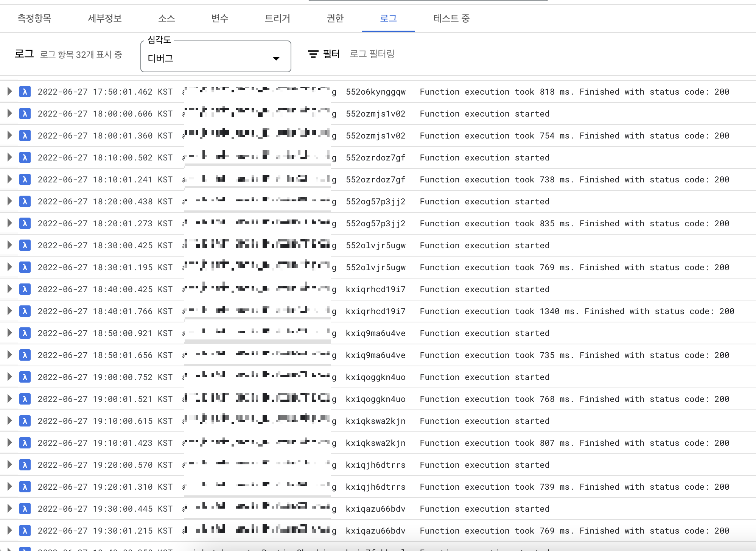Screen dimensions: 756x551
Task: Click lambda icon for 18:10:01.241 entry
Action: click(25, 179)
